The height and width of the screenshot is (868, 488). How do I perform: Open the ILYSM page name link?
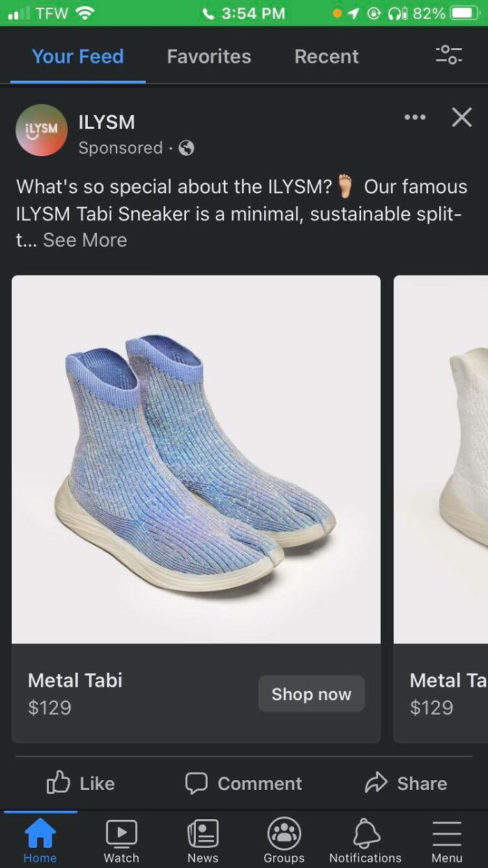[x=107, y=122]
